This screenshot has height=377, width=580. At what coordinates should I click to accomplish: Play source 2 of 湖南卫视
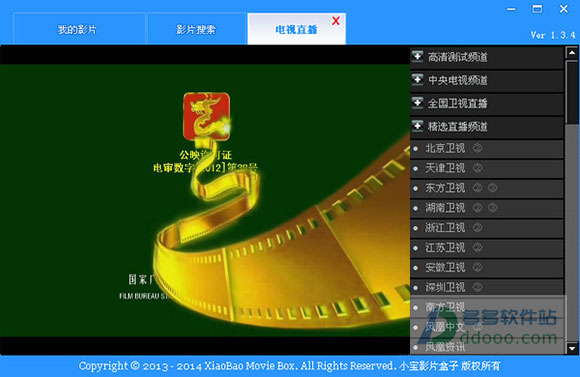coord(478,208)
